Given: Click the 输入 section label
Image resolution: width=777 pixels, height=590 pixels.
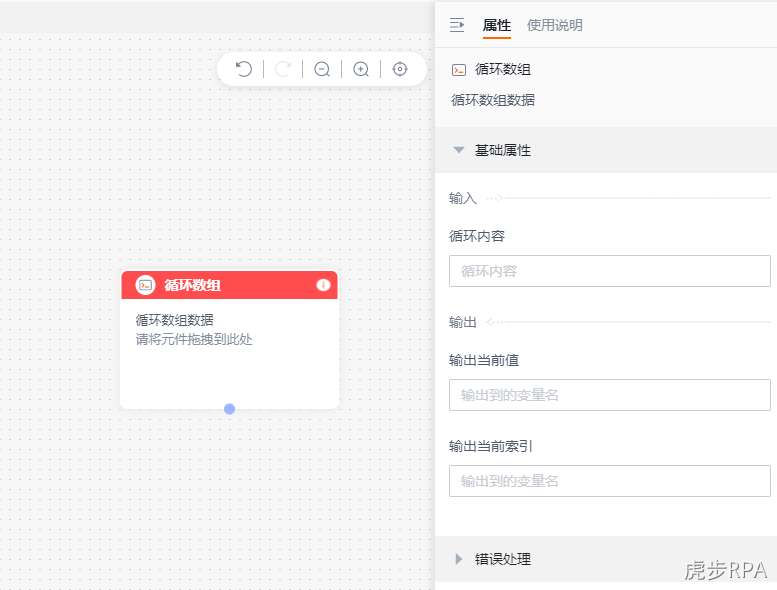Looking at the screenshot, I should pos(463,198).
